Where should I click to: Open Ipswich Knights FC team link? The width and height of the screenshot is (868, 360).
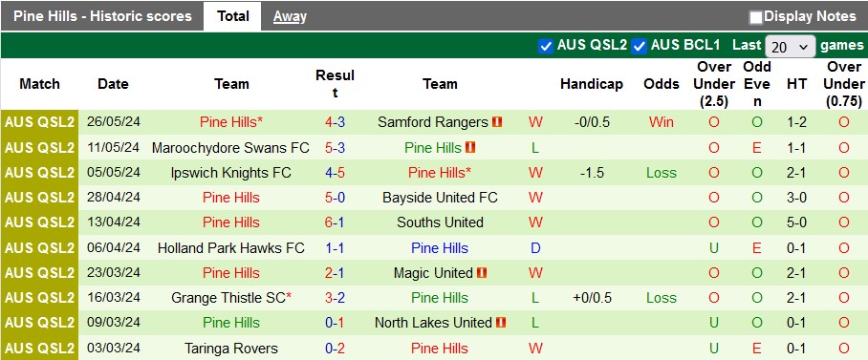coord(230,173)
